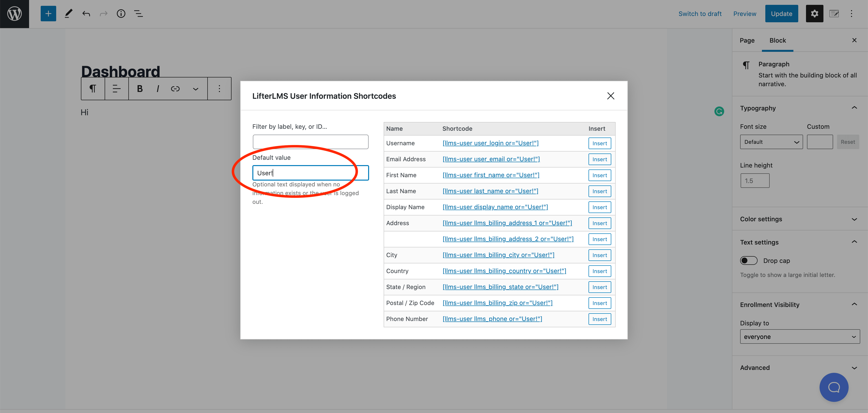Redo the last undone change
This screenshot has width=868, height=413.
click(x=103, y=14)
